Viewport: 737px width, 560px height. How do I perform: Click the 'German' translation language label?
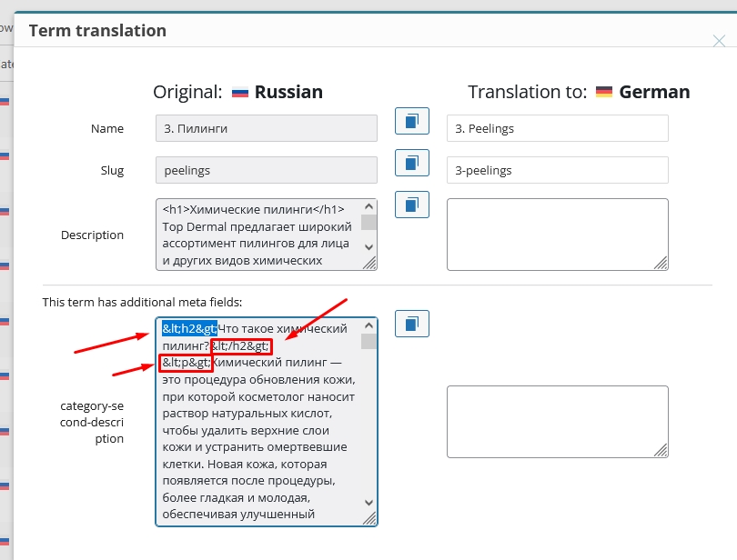coord(654,92)
